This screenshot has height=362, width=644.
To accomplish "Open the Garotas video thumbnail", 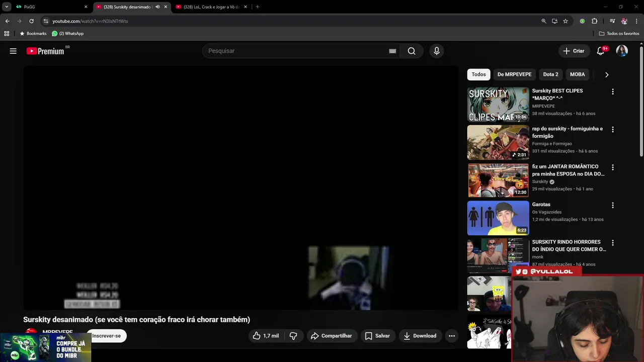I will coord(498,218).
